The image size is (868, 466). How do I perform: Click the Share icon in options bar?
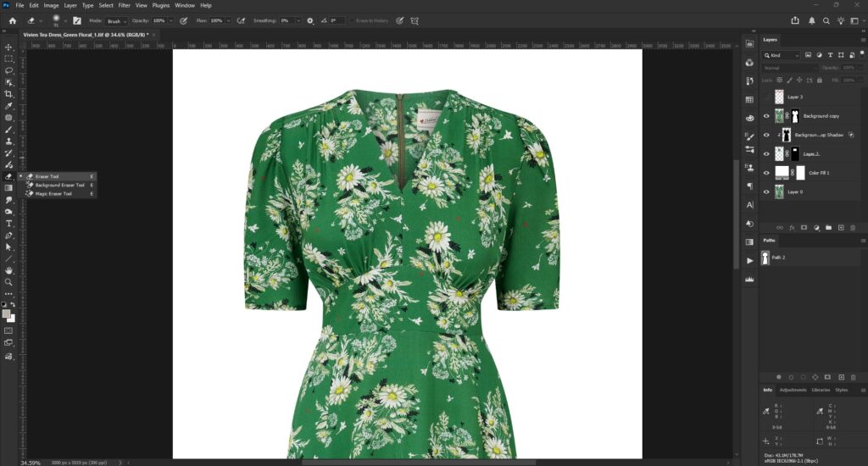point(795,20)
